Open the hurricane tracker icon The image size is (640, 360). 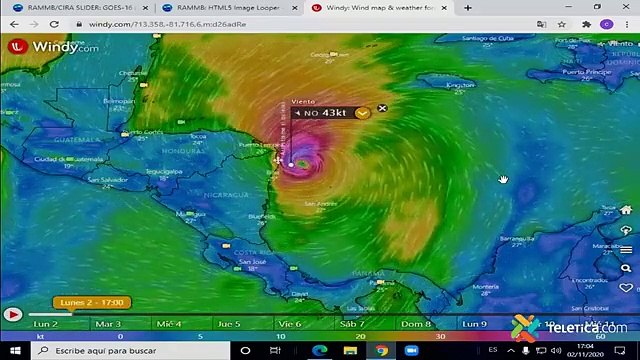(x=626, y=230)
